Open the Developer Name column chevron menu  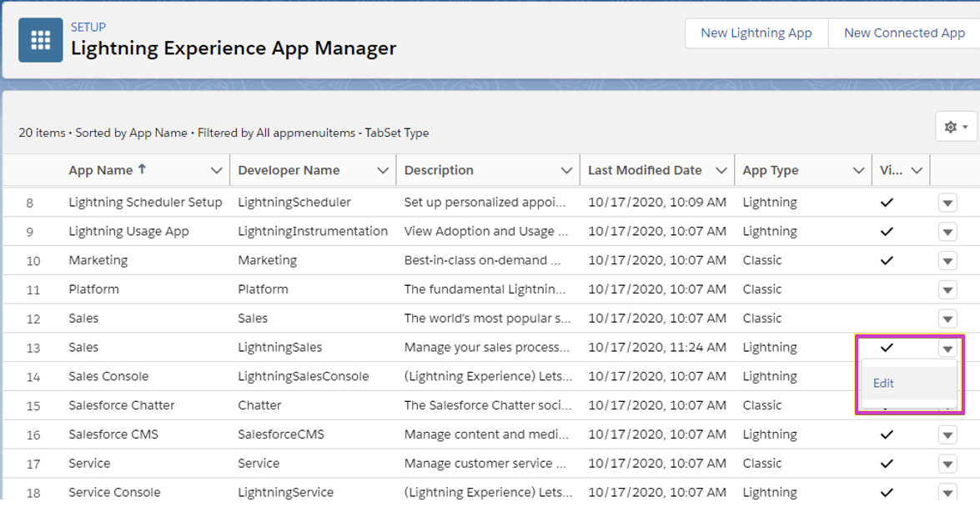pos(383,171)
